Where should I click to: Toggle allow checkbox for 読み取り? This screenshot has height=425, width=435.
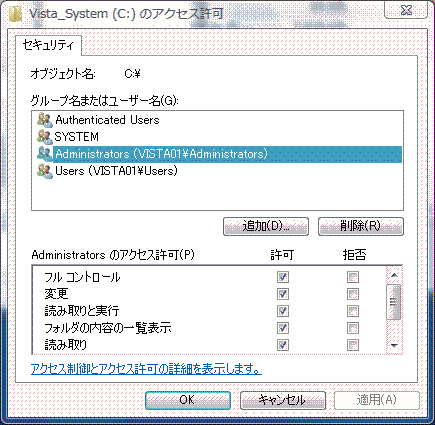tap(283, 345)
